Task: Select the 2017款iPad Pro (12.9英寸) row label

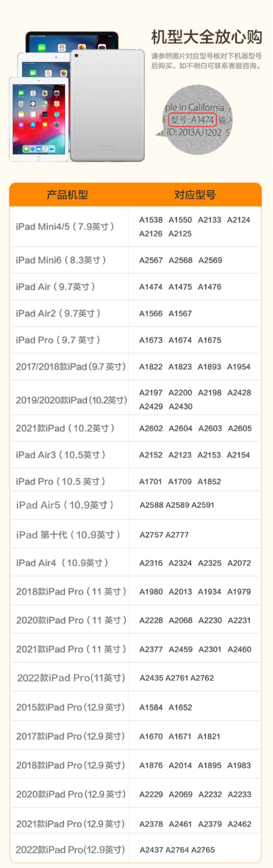Action: 70,736
